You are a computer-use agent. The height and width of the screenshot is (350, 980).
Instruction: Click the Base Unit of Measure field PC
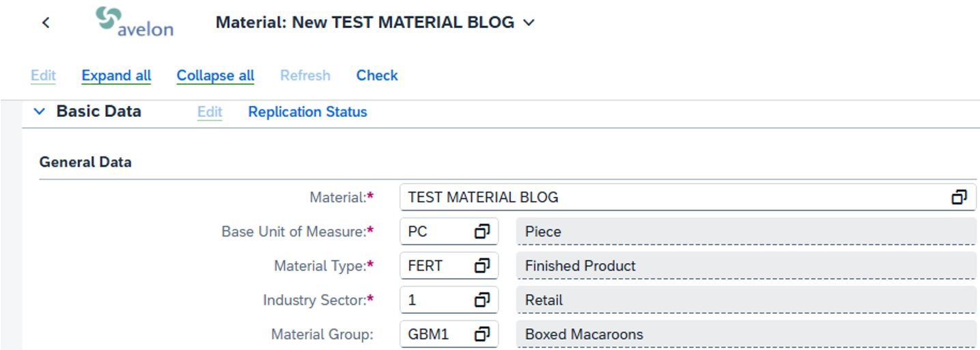449,232
